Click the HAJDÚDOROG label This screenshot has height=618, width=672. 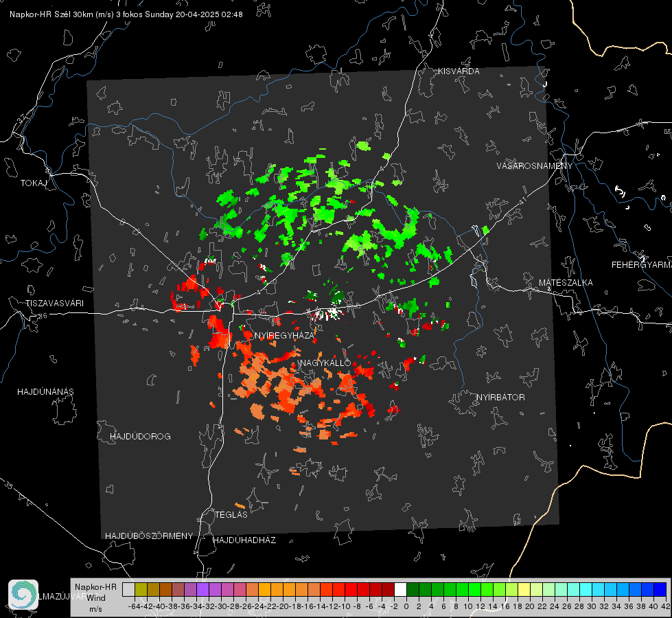pyautogui.click(x=140, y=437)
